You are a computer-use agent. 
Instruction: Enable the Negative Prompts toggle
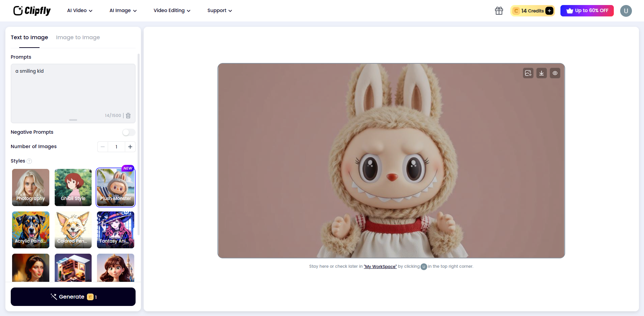tap(129, 132)
